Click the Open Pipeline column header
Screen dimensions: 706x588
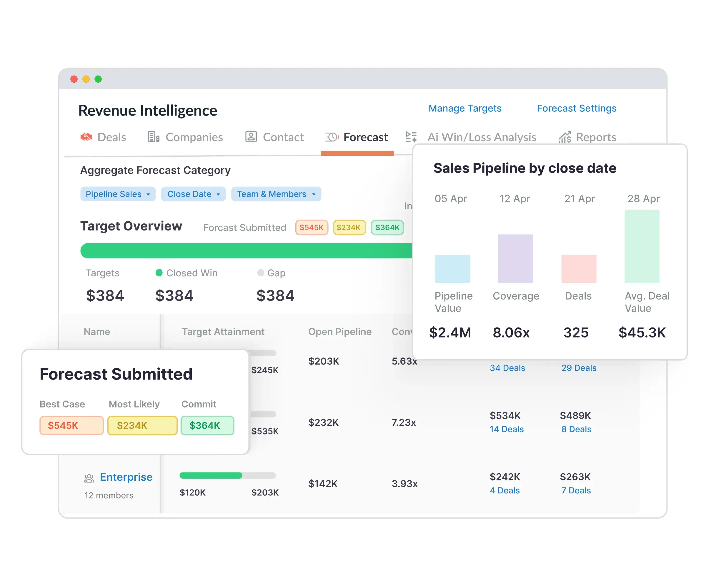(x=340, y=332)
